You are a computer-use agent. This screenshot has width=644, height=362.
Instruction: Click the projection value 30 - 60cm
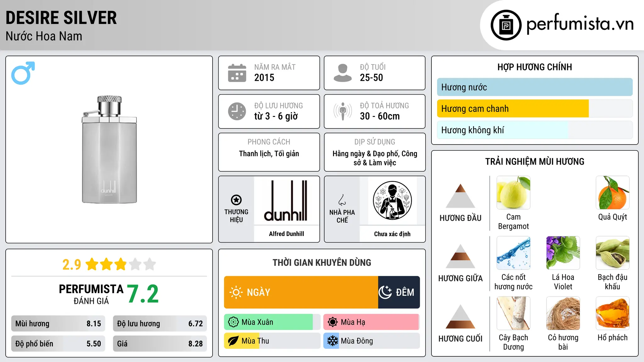tap(380, 116)
